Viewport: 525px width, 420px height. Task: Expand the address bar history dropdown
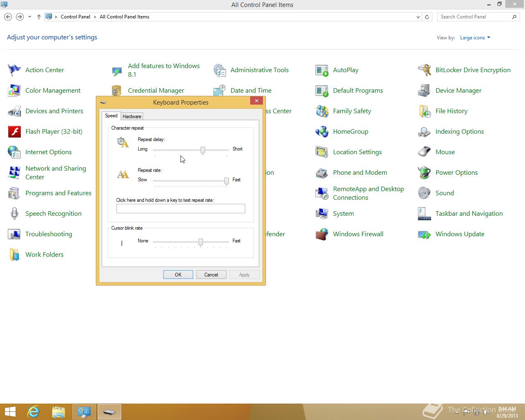pyautogui.click(x=418, y=17)
